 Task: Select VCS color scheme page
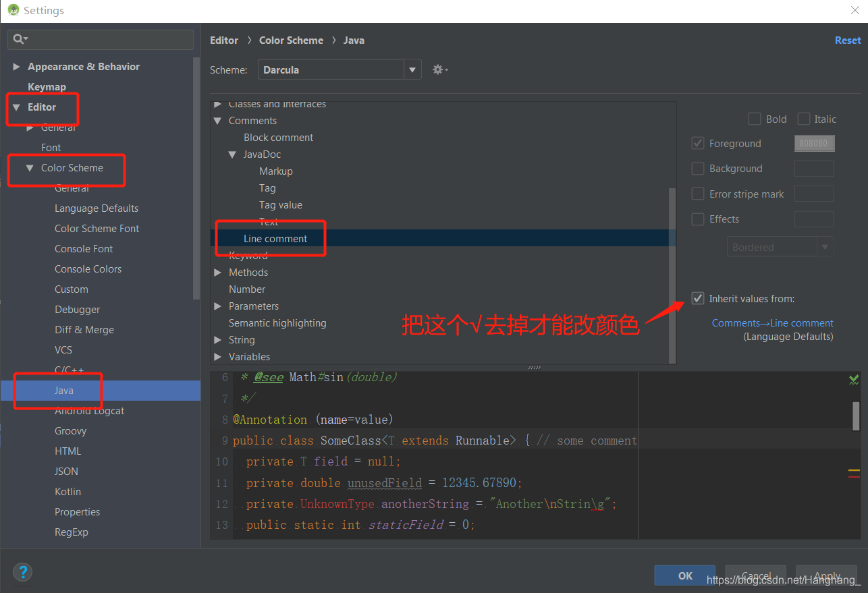pyautogui.click(x=63, y=350)
